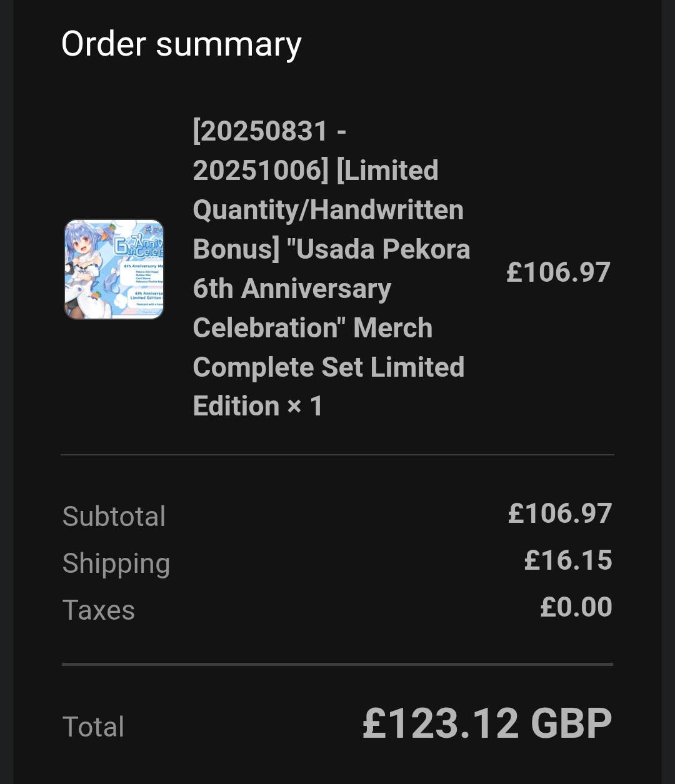Open the Usada Pekora merch product thumbnail
The image size is (675, 784).
pos(114,269)
